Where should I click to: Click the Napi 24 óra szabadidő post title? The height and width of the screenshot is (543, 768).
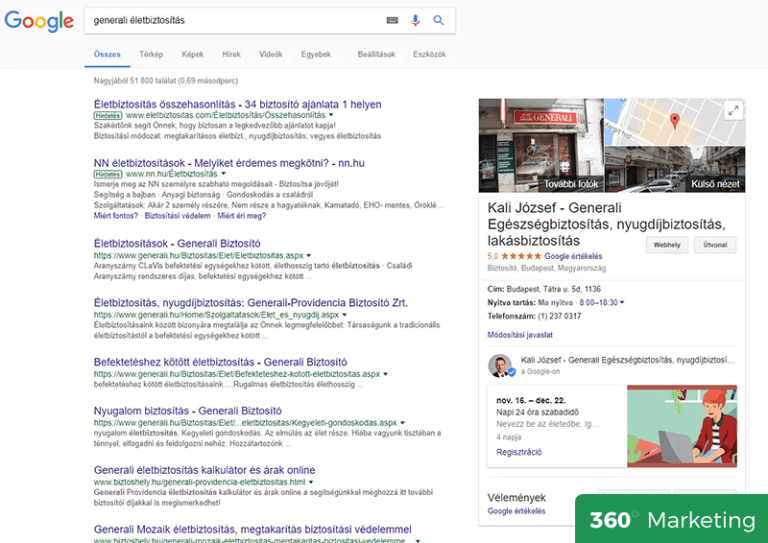coord(537,412)
